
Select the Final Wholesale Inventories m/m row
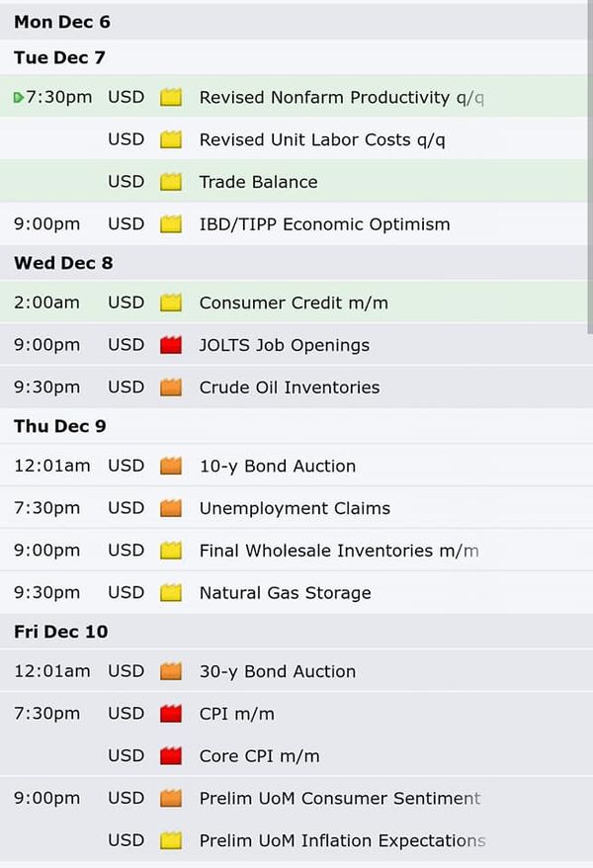pyautogui.click(x=295, y=551)
